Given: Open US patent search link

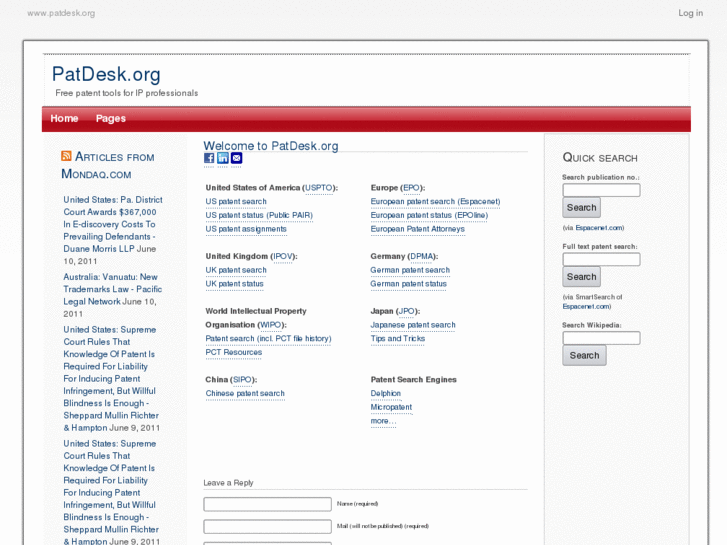Looking at the screenshot, I should 236,202.
